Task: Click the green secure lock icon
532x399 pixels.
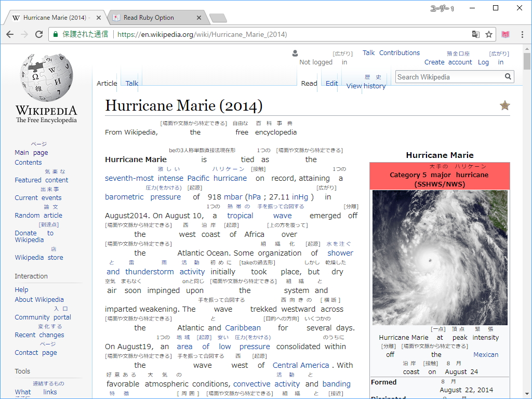Action: point(55,34)
